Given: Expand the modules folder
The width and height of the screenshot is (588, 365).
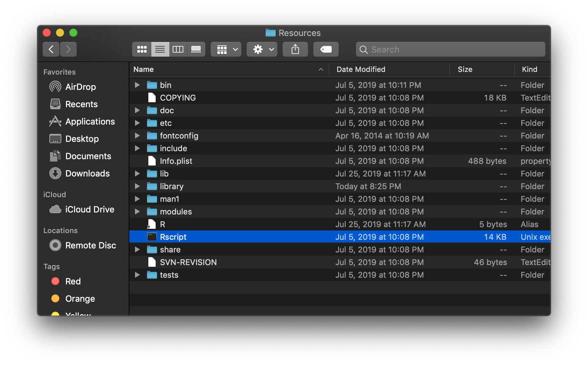Looking at the screenshot, I should (137, 211).
